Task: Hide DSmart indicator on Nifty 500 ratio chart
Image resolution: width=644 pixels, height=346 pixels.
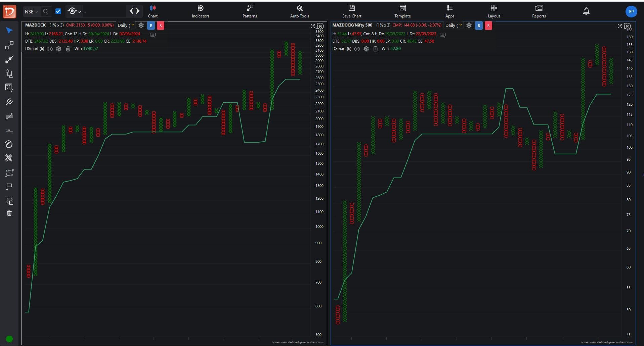Action: [x=357, y=49]
